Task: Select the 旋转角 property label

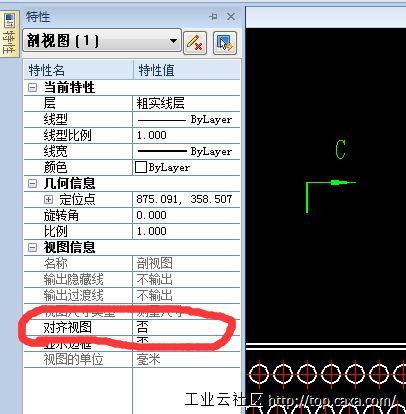Action: click(61, 216)
